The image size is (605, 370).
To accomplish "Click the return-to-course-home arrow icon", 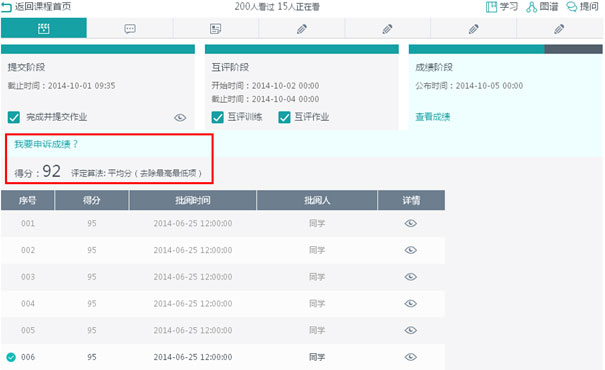I will click(x=6, y=7).
